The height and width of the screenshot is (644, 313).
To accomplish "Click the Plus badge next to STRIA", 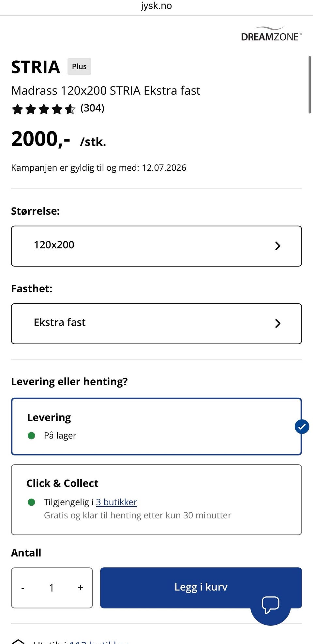I will tap(79, 67).
